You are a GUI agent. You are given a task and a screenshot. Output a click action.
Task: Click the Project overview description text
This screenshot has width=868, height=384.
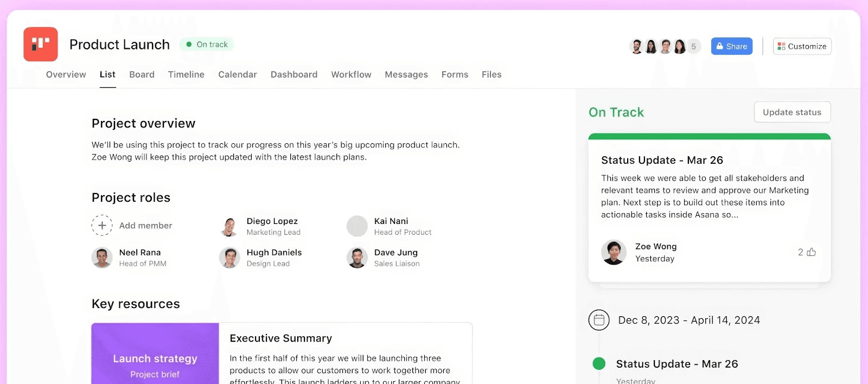(x=276, y=151)
